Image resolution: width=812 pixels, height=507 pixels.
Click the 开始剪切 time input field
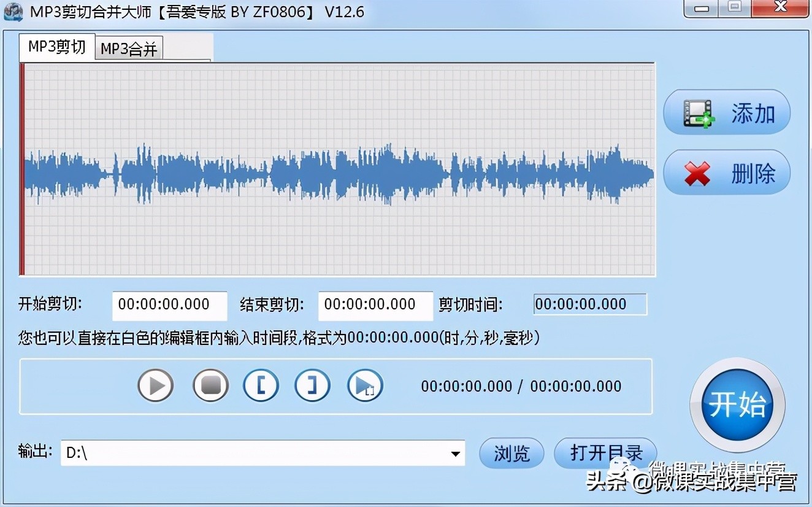click(169, 305)
